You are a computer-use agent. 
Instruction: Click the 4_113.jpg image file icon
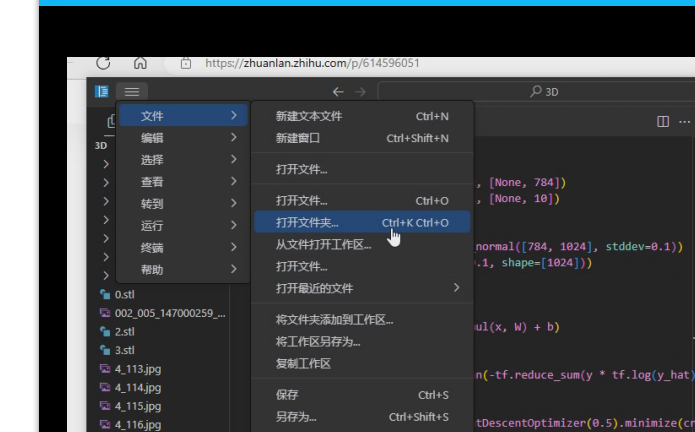pos(105,369)
